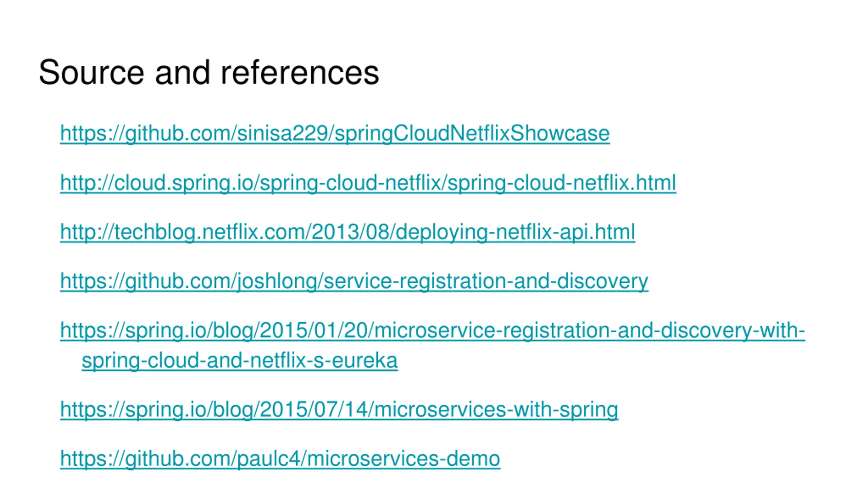Image resolution: width=868 pixels, height=488 pixels.
Task: Open the cloud.spring.io spring-cloud-netflix.html link
Action: tap(368, 183)
